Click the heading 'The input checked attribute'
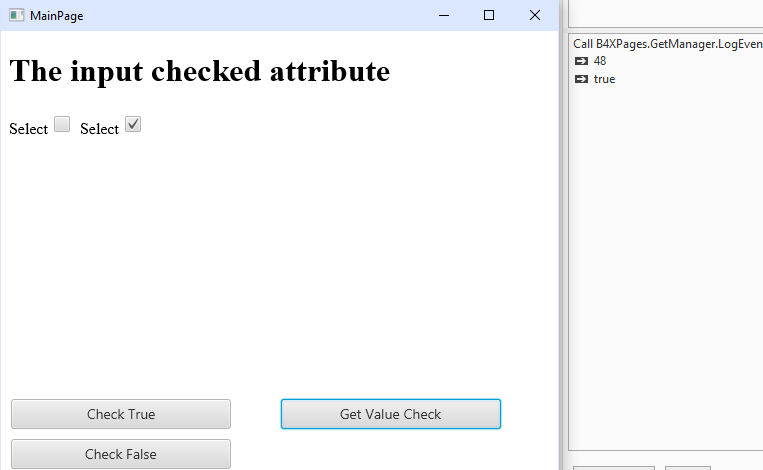Screen dimensions: 763x470 pyautogui.click(x=200, y=71)
